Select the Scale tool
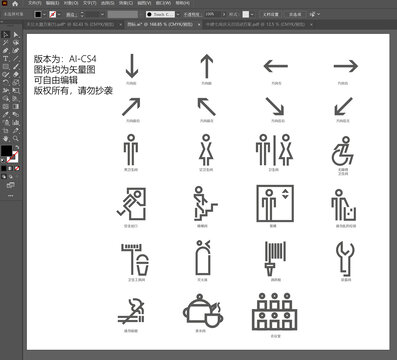This screenshot has height=360, width=397. point(16,83)
